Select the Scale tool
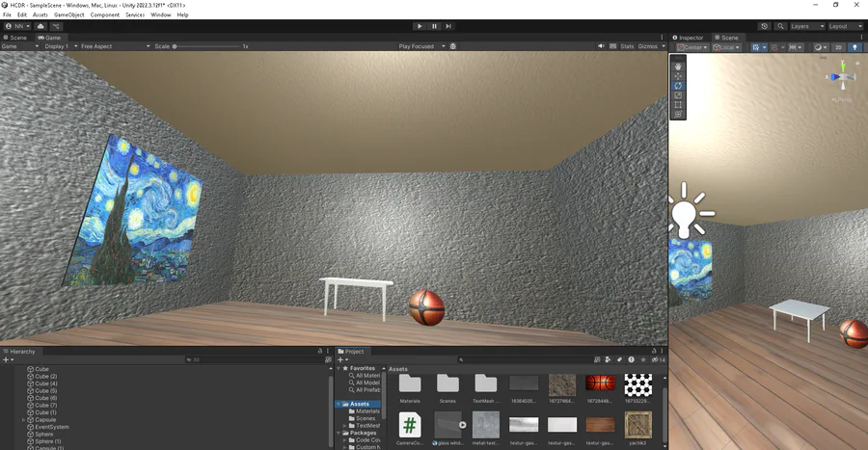This screenshot has width=868, height=450. (x=678, y=95)
